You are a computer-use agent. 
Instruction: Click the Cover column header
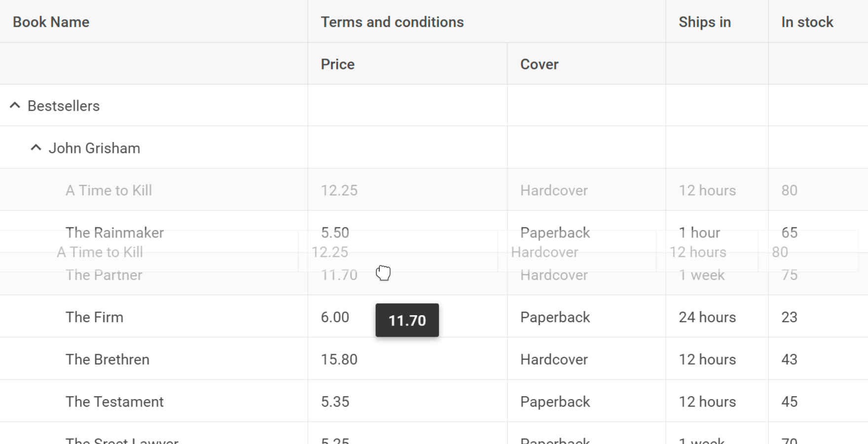(x=540, y=64)
